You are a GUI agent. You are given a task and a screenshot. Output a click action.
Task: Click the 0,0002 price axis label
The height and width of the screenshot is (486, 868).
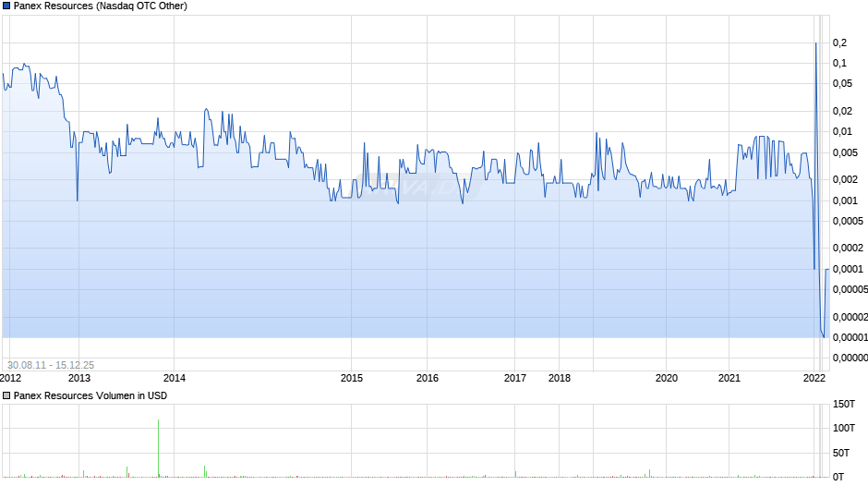[x=848, y=249]
